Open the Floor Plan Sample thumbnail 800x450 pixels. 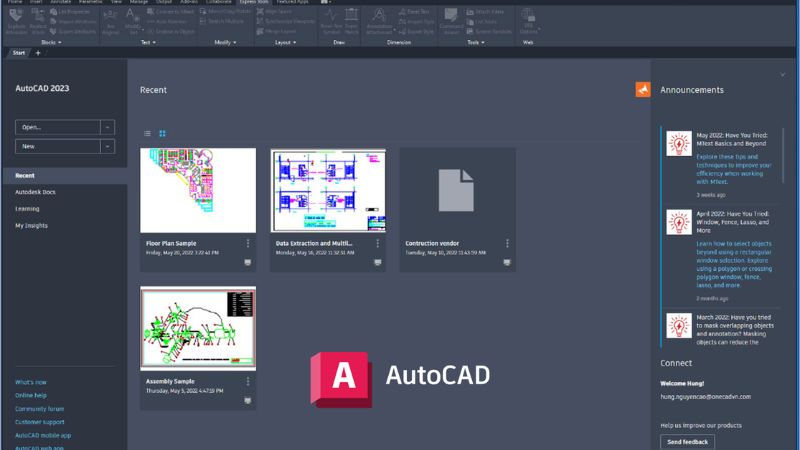[198, 190]
